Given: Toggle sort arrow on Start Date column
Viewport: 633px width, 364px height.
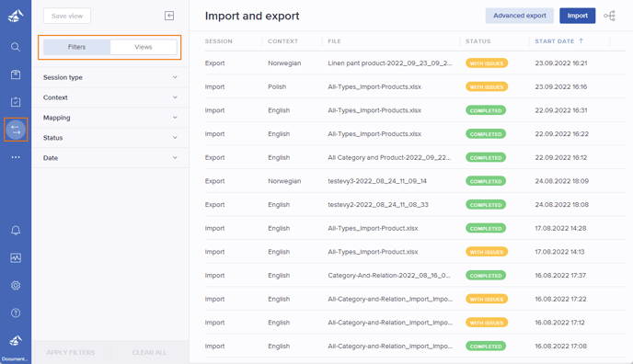Looking at the screenshot, I should point(581,40).
